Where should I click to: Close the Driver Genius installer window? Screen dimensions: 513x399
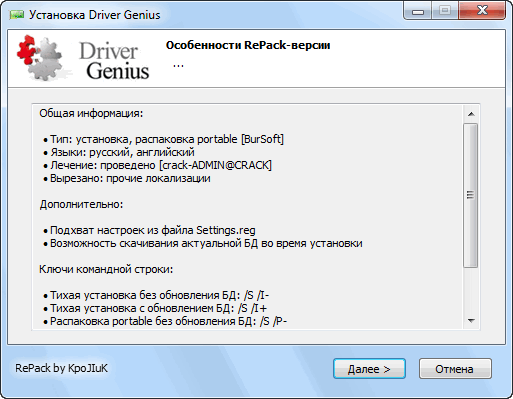click(x=482, y=11)
